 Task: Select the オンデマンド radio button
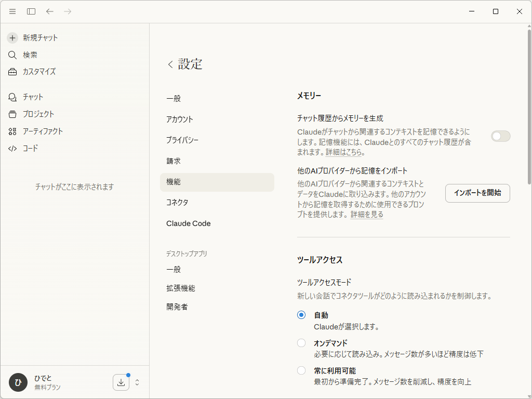301,343
